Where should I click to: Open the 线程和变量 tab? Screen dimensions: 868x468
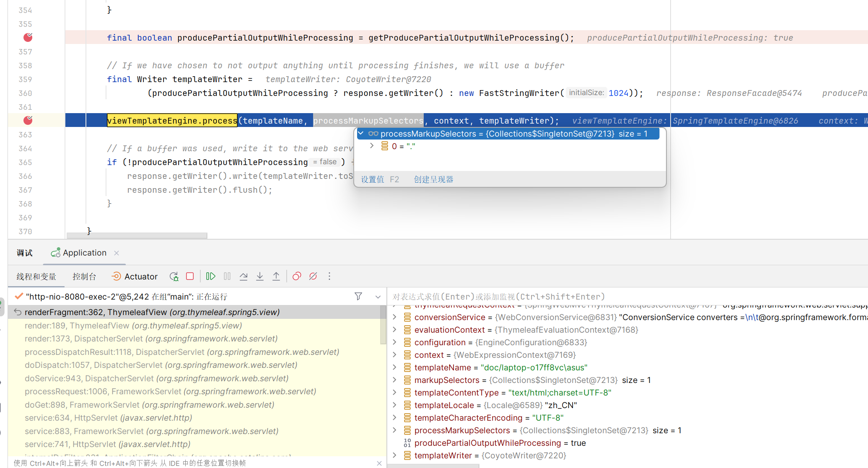[36, 277]
